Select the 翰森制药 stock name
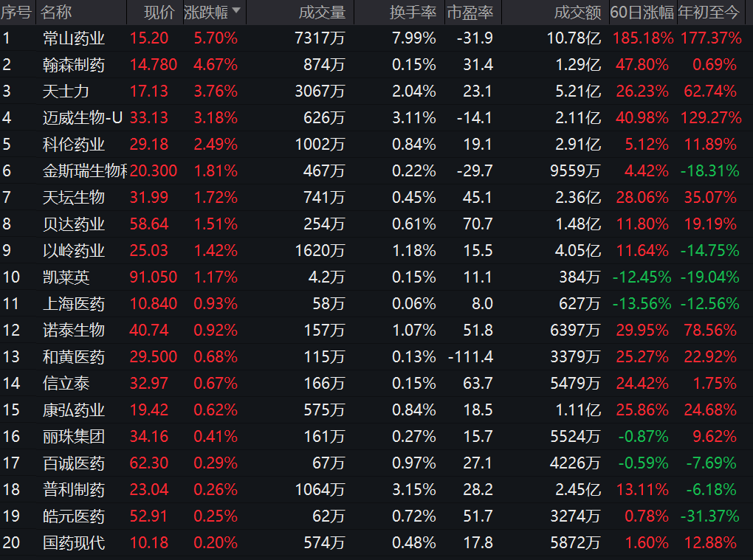The image size is (753, 560). point(74,65)
